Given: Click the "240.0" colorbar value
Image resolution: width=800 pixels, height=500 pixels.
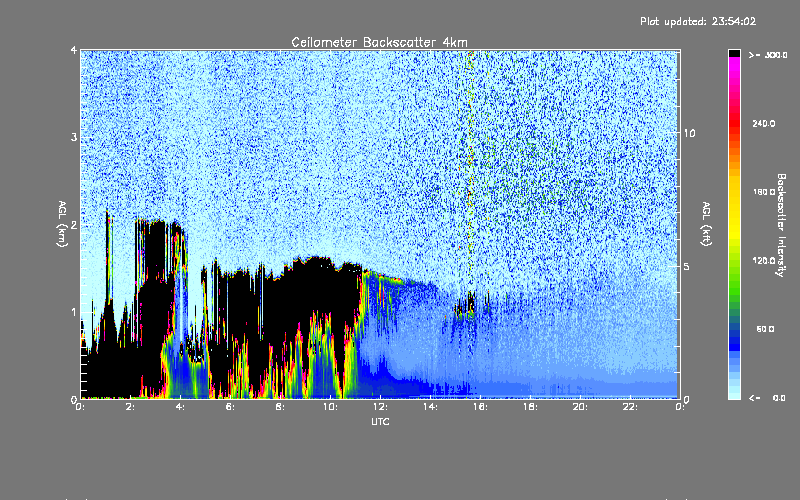Looking at the screenshot, I should tap(763, 123).
